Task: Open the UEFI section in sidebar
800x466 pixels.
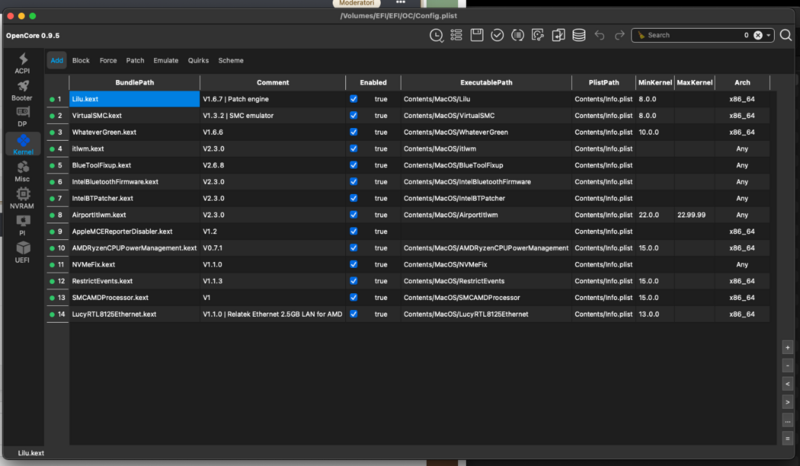Action: click(x=22, y=253)
